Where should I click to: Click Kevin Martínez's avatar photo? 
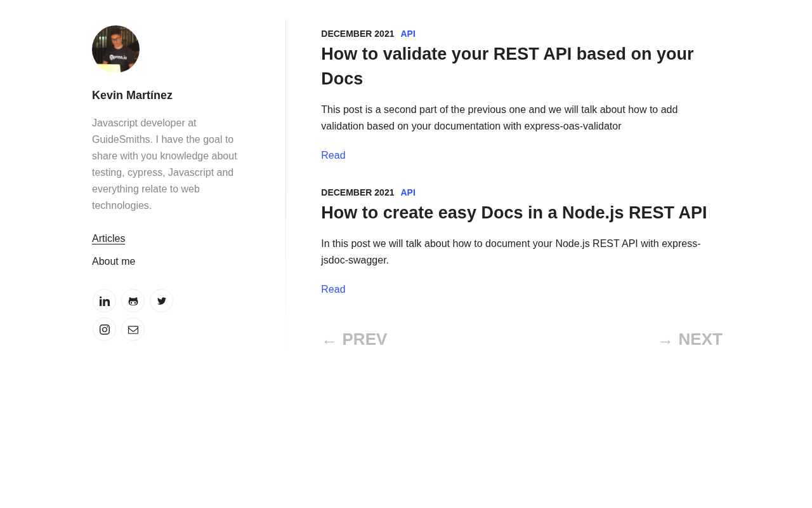coord(115,49)
